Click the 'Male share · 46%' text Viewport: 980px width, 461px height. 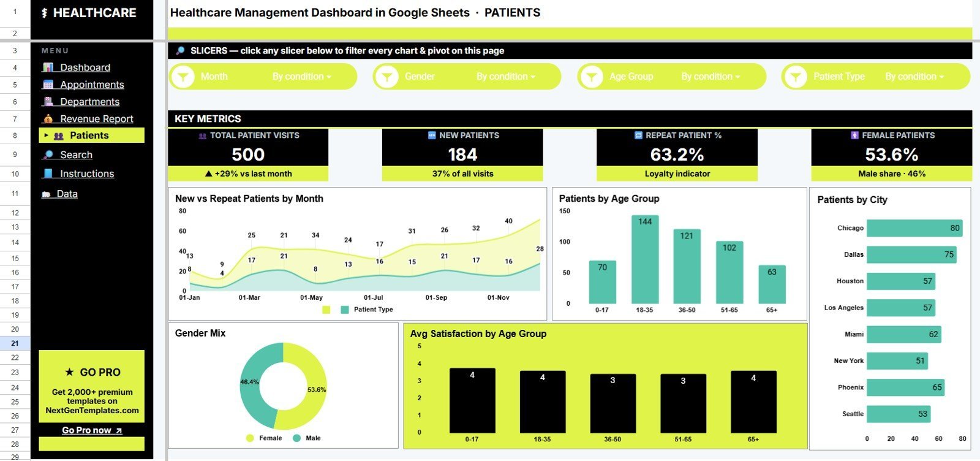892,174
